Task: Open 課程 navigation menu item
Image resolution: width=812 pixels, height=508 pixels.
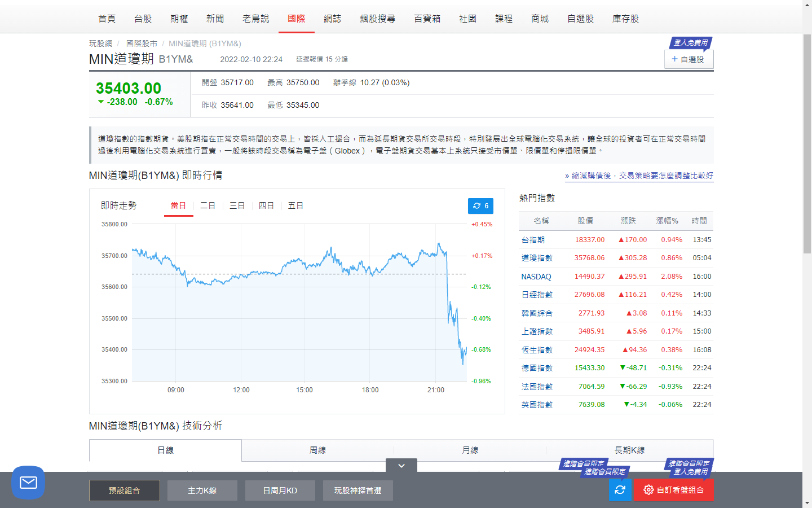Action: [x=504, y=19]
